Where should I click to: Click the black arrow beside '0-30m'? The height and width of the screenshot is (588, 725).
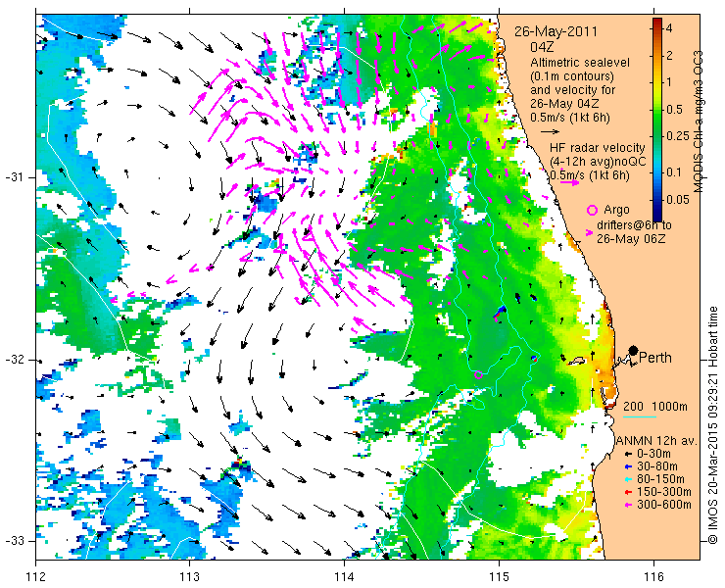coord(627,455)
